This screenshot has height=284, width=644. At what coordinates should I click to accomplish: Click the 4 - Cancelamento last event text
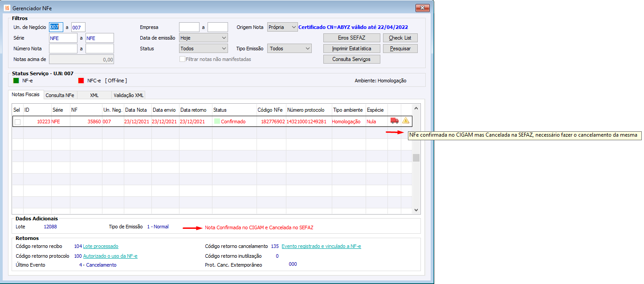98,265
